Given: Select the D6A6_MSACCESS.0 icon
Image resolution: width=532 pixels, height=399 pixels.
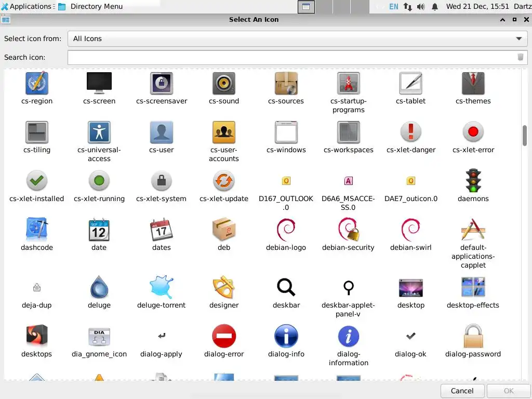Looking at the screenshot, I should point(349,181).
